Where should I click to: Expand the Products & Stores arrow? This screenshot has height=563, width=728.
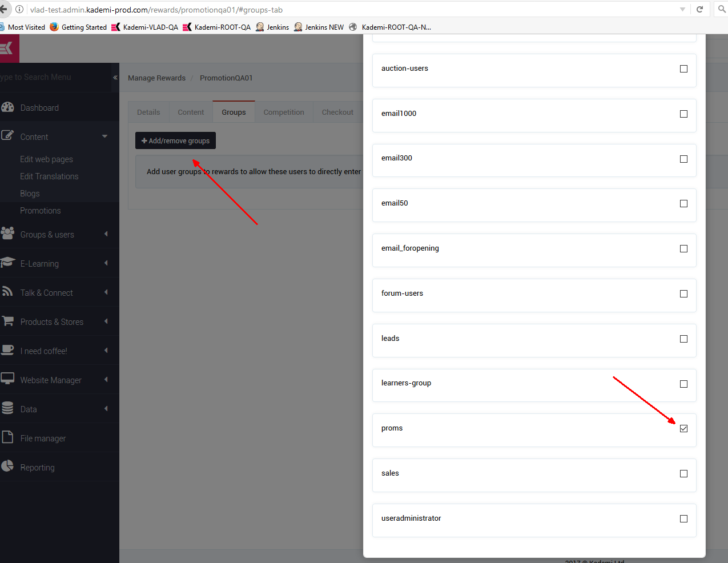[x=106, y=321]
